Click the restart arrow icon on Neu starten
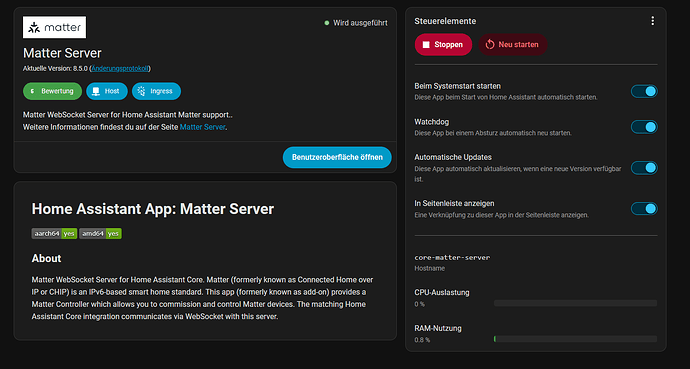 pyautogui.click(x=490, y=44)
